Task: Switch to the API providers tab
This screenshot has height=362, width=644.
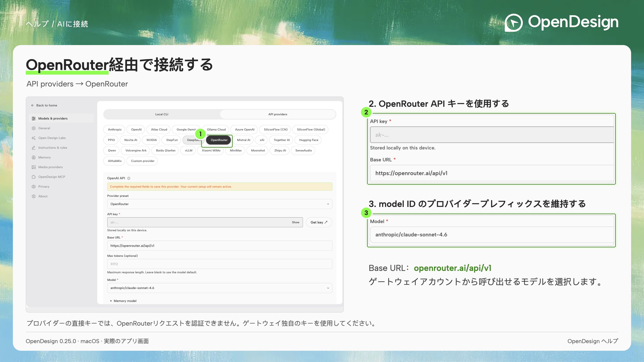Action: 278,114
